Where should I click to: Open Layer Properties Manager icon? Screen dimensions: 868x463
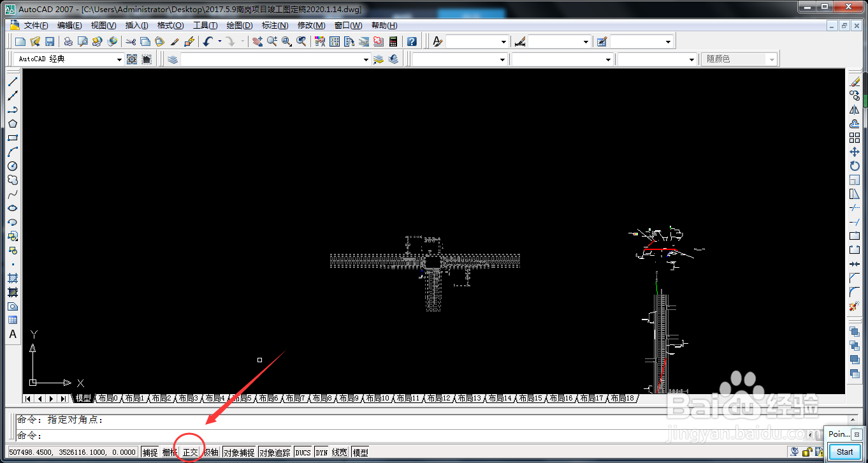(173, 59)
